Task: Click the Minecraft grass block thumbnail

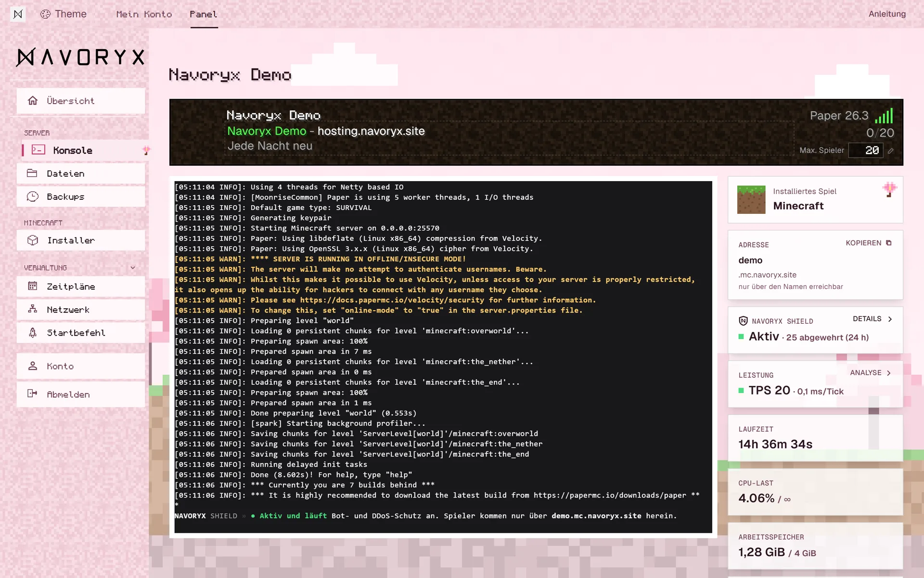Action: coord(751,199)
